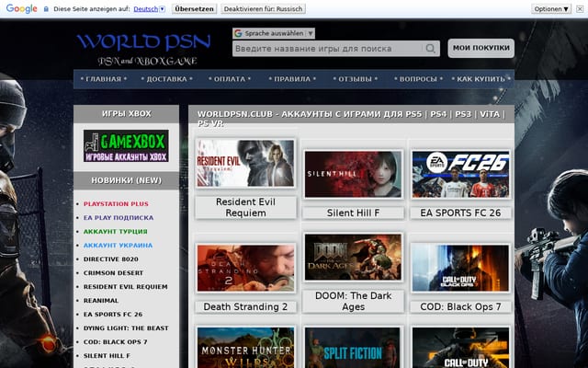Click the Black Ops 7 cover image
Viewport: 588px width, 368px height.
(x=460, y=268)
